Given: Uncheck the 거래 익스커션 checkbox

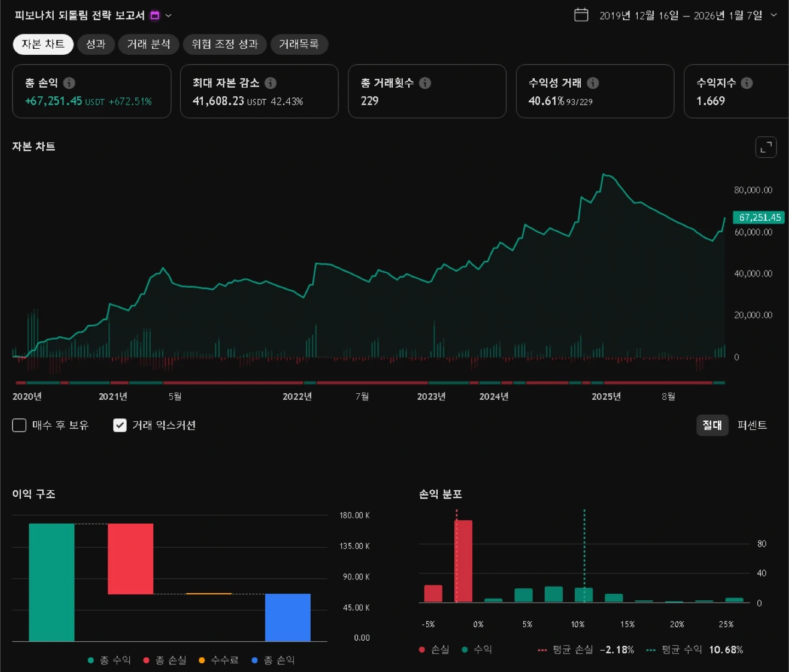Looking at the screenshot, I should point(119,425).
